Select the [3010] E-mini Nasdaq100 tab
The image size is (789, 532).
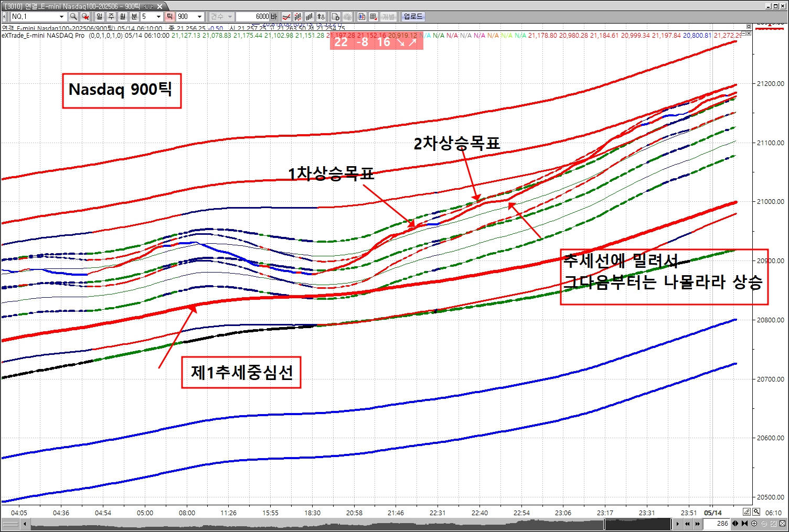pyautogui.click(x=79, y=6)
